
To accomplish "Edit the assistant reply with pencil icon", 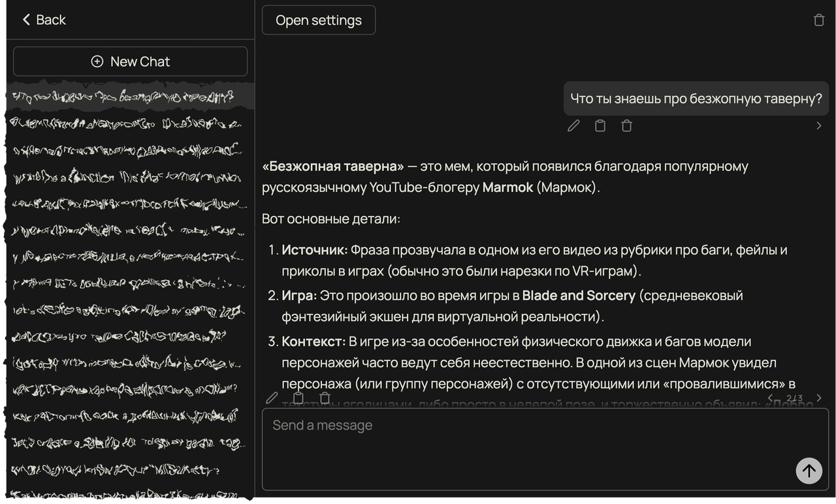I will [x=272, y=398].
